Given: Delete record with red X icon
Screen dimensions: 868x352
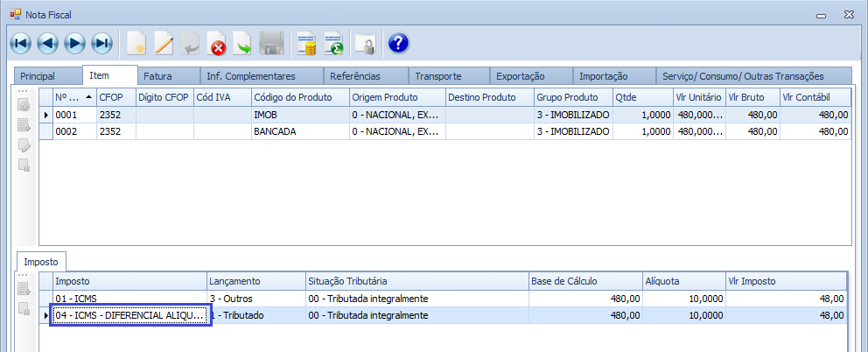Looking at the screenshot, I should (x=217, y=43).
